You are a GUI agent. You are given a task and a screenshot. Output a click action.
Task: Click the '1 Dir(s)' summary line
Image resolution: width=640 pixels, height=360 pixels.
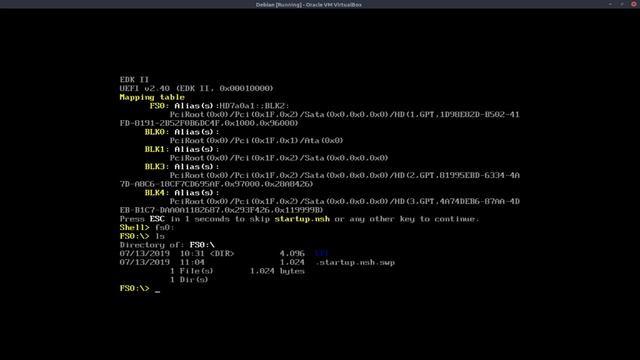(189, 280)
